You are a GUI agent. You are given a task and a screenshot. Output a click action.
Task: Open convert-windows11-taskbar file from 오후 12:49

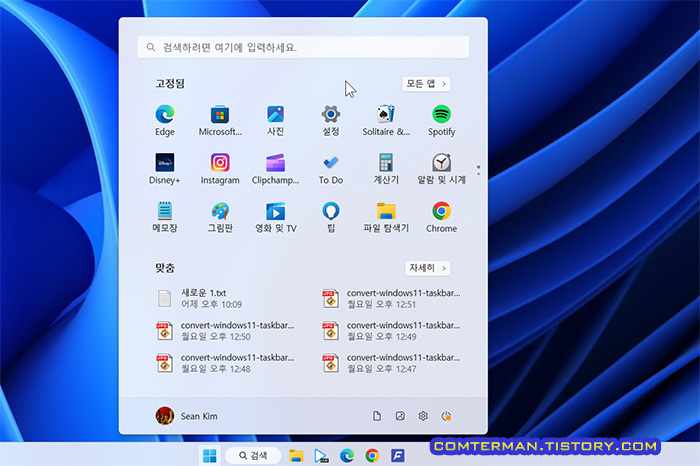click(x=392, y=331)
